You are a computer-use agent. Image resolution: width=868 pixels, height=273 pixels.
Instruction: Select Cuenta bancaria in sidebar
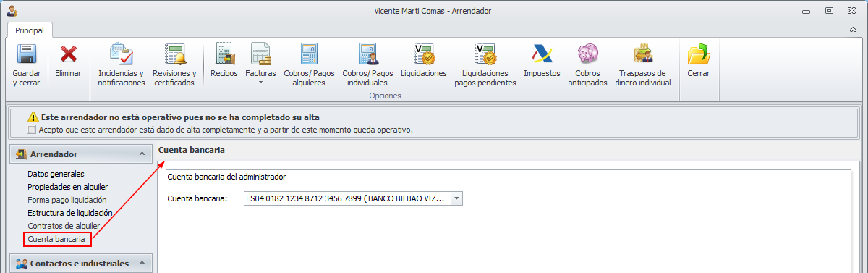(57, 239)
